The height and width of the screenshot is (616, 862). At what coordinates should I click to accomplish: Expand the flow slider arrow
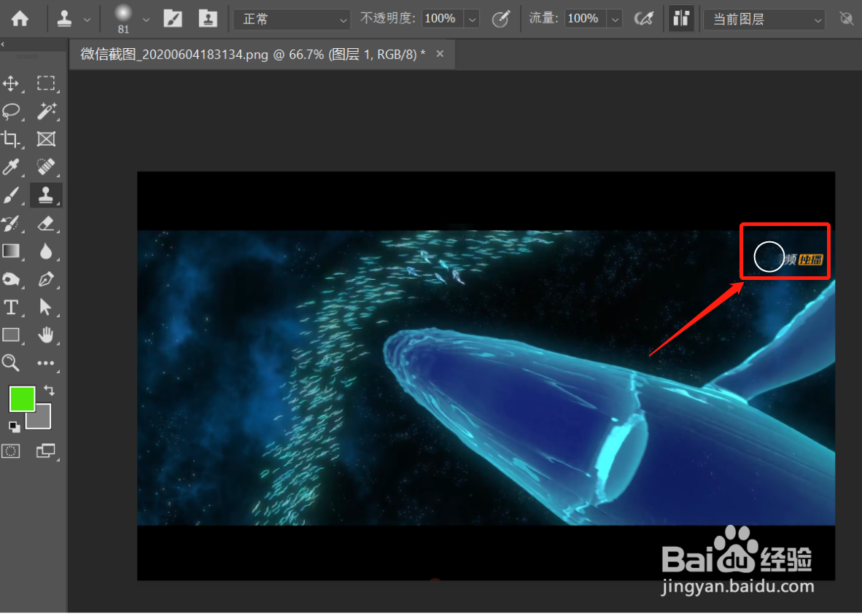(x=615, y=19)
